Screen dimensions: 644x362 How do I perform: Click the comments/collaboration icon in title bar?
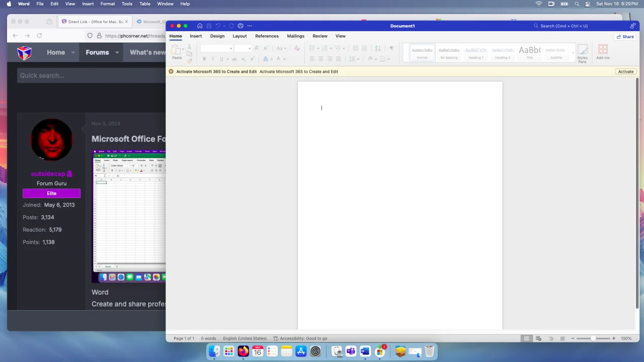coord(632,26)
